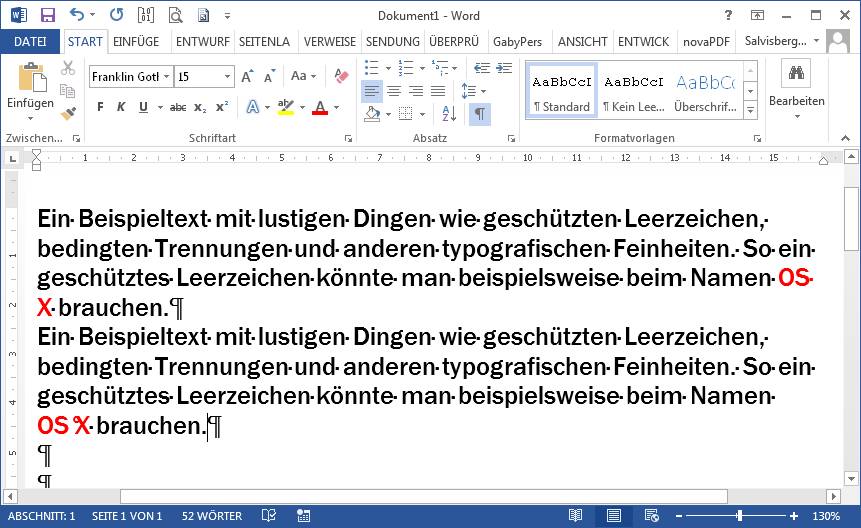Apply text effects with outlined A icon
Image resolution: width=861 pixels, height=528 pixels.
[253, 107]
